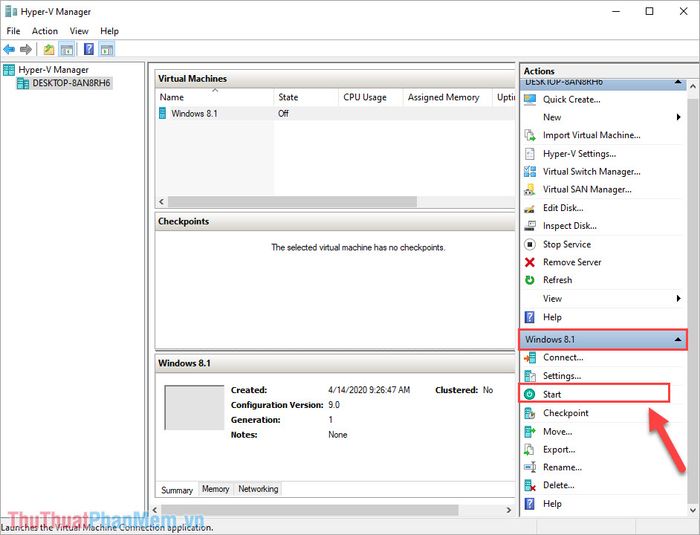The width and height of the screenshot is (700, 535).
Task: Click the Move icon
Action: [530, 432]
